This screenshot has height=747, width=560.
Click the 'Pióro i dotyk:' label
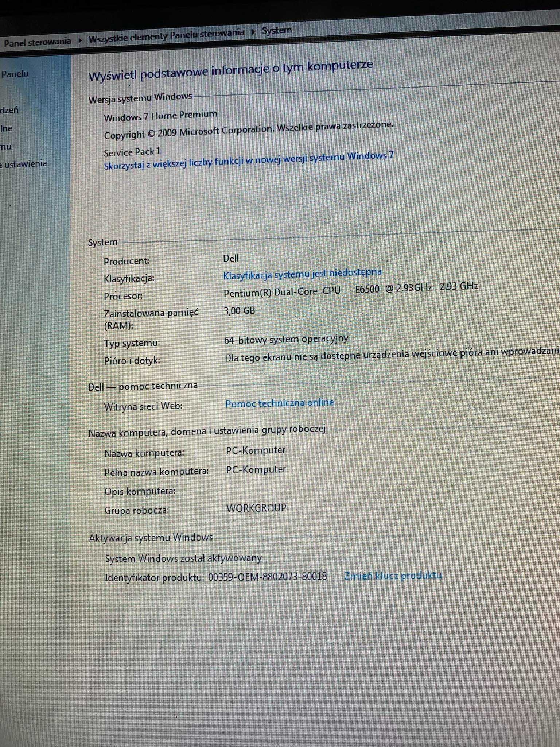pos(132,361)
